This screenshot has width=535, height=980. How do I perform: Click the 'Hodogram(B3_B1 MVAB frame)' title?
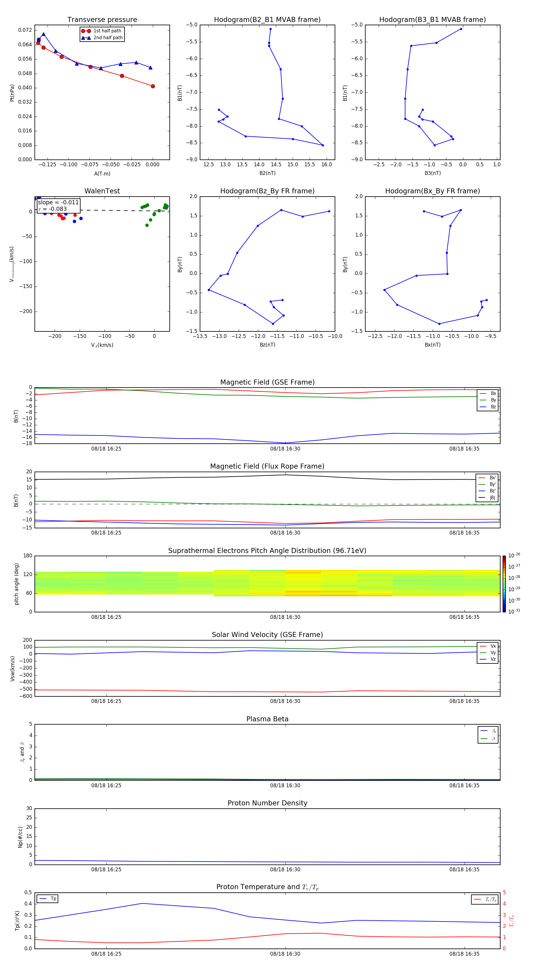[x=432, y=20]
